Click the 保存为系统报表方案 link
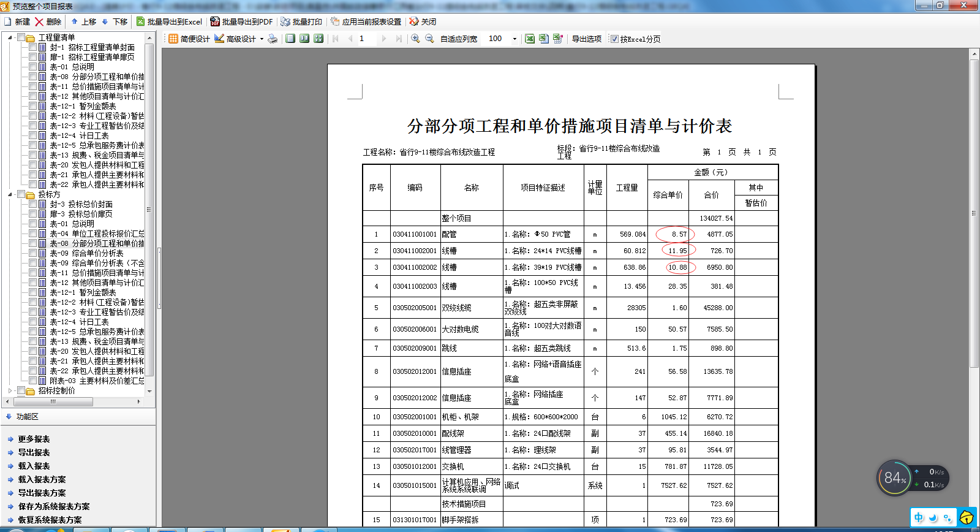The image size is (980, 532). (54, 506)
